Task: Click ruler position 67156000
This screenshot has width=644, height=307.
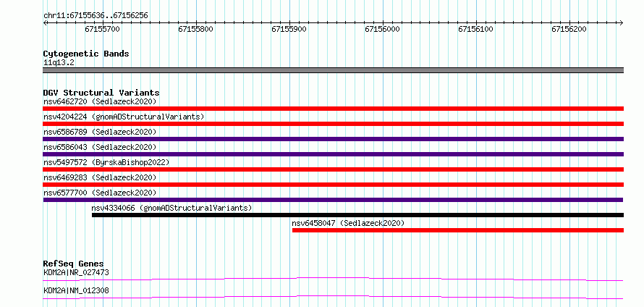Action: (382, 29)
